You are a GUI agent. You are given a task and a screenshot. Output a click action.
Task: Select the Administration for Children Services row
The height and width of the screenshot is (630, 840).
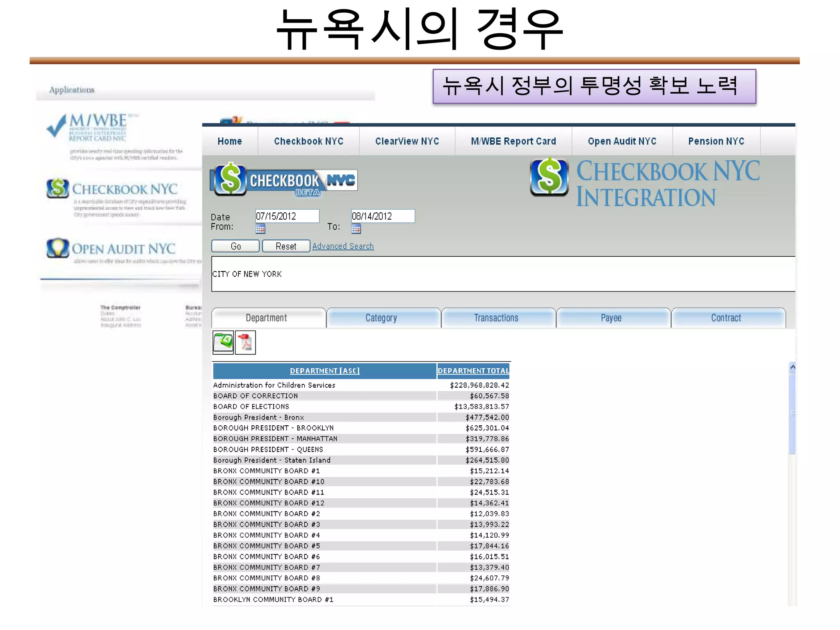click(361, 385)
